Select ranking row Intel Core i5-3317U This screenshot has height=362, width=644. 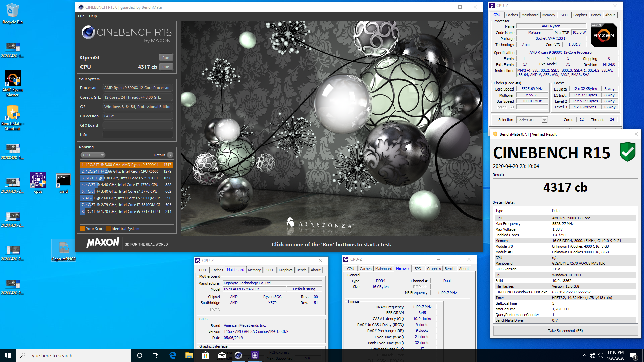(126, 212)
